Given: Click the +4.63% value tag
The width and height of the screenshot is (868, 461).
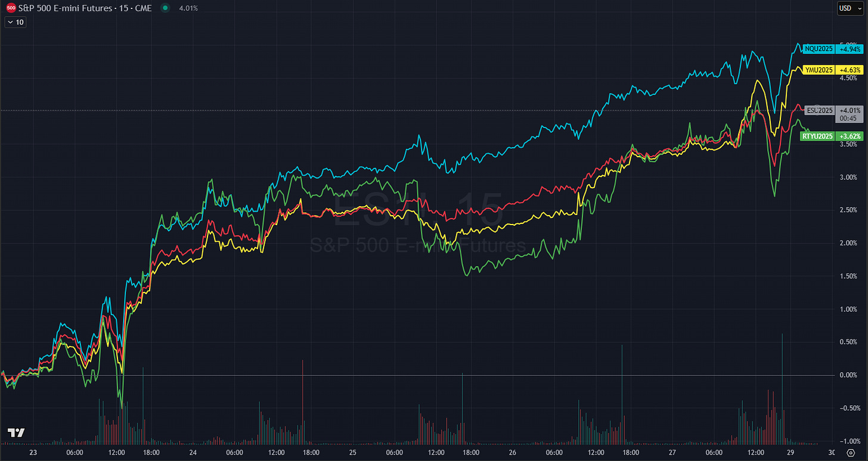Looking at the screenshot, I should point(850,69).
